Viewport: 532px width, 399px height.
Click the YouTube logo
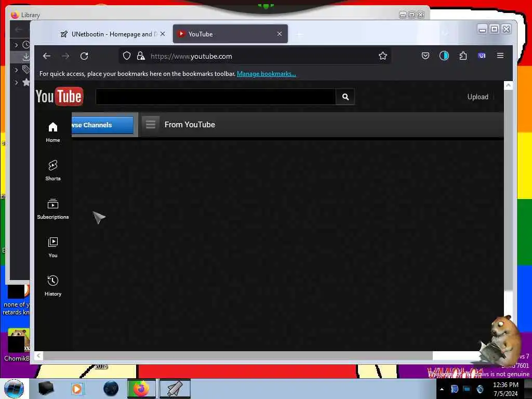59,97
